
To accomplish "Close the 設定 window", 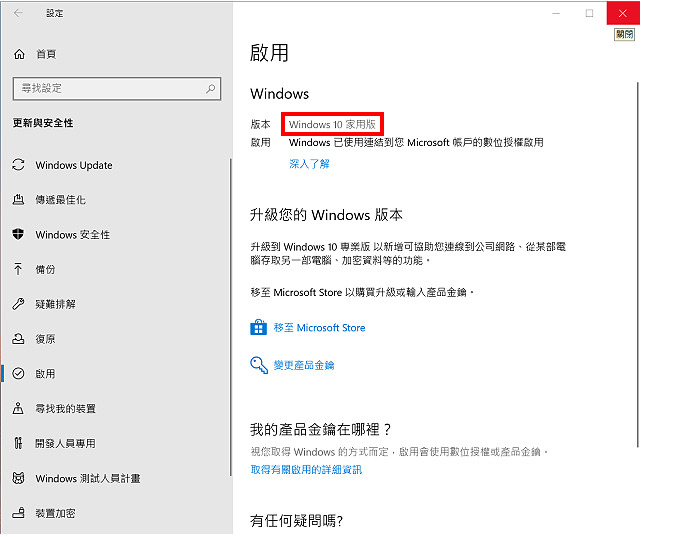I will pyautogui.click(x=623, y=13).
